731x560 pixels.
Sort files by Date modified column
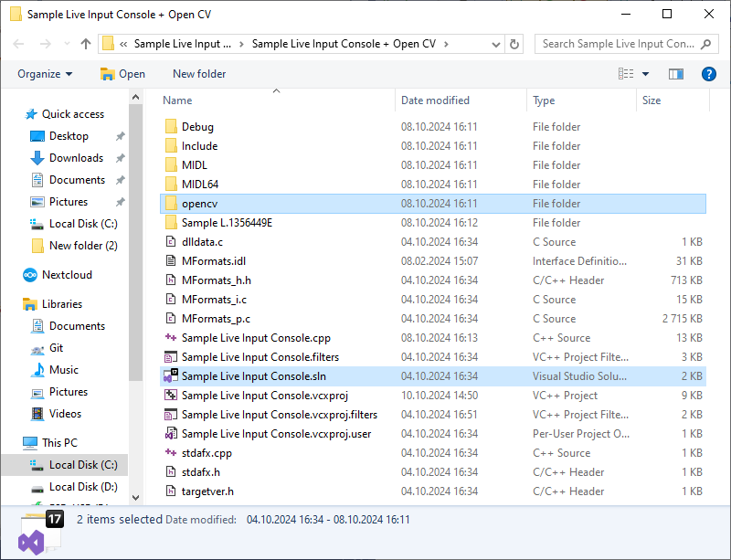(x=435, y=100)
